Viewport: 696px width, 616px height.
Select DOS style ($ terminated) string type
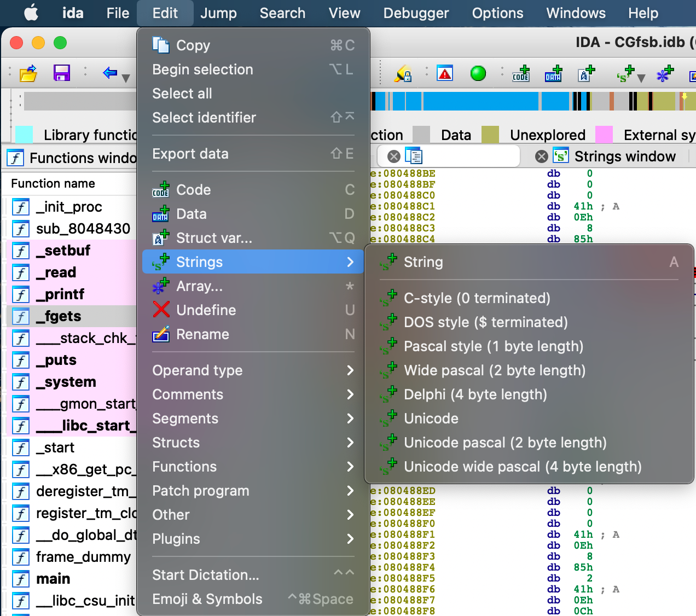click(529, 322)
